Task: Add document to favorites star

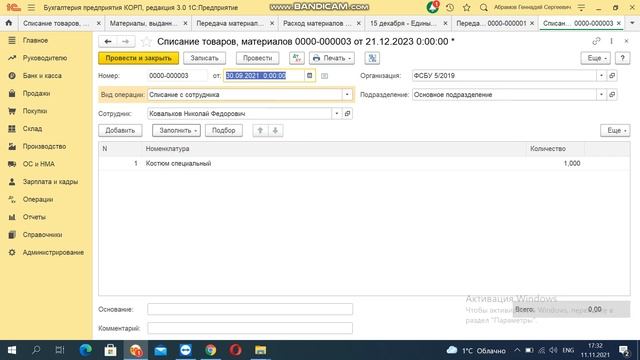Action: 146,42
